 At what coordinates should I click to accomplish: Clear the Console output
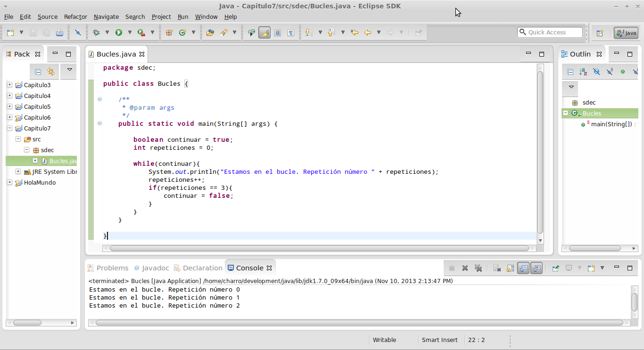496,268
